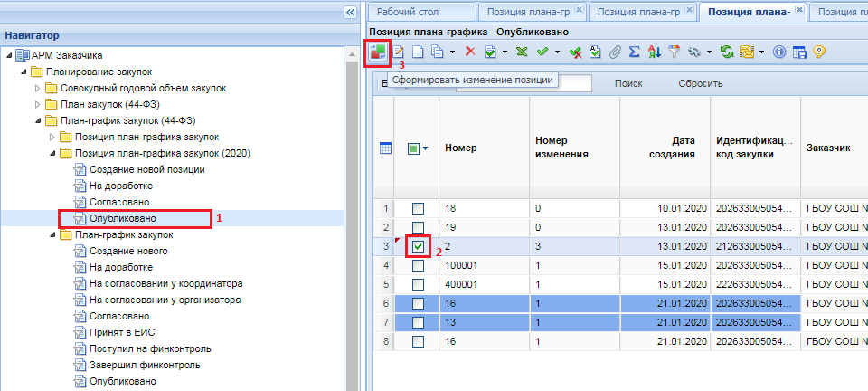Expand the 'План закупок (44-ФЗ)' tree node

point(38,104)
